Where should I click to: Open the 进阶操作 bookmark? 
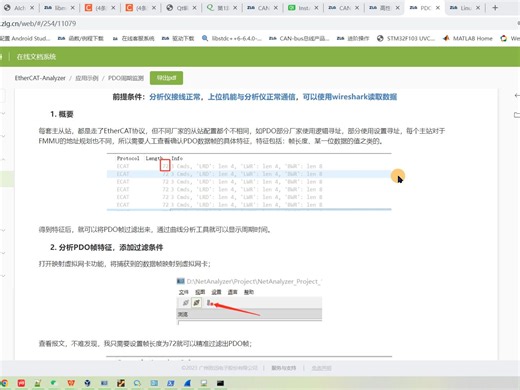(353, 38)
